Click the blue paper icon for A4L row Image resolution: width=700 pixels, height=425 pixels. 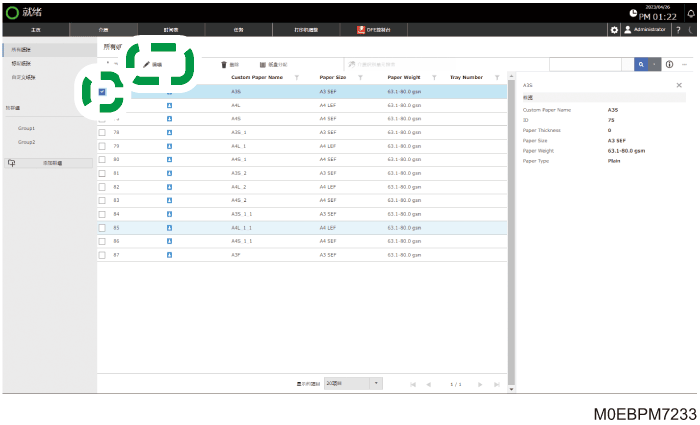(170, 105)
